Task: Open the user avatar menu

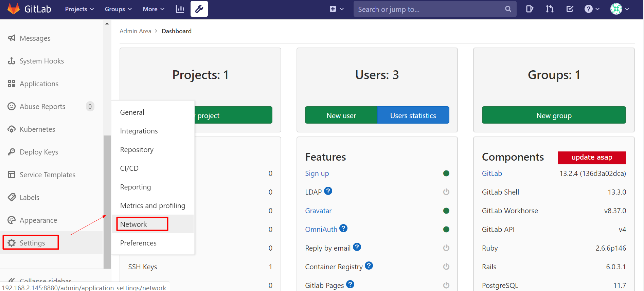Action: coord(620,9)
